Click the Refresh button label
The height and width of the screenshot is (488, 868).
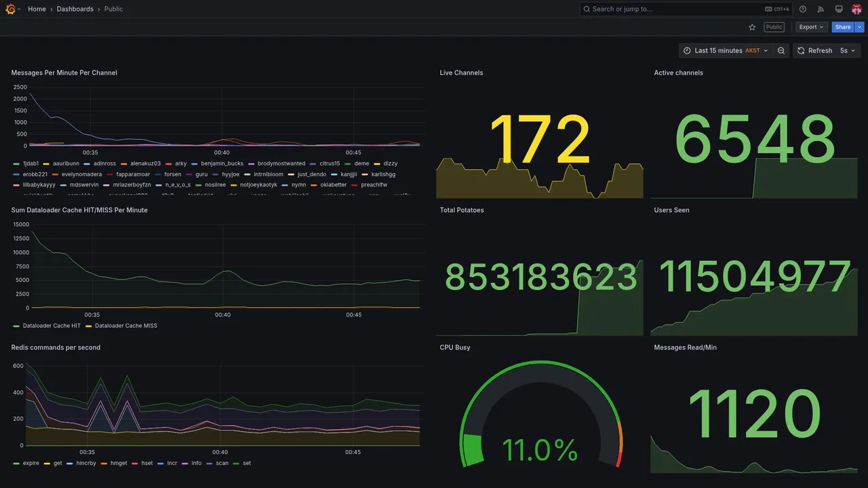[820, 51]
